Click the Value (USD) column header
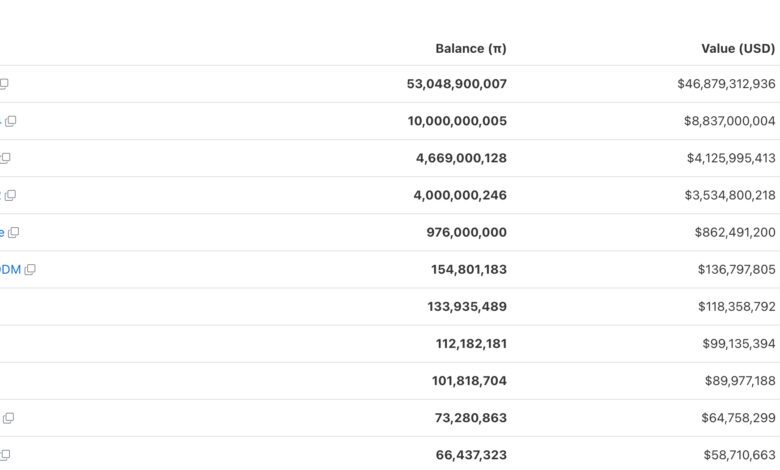The image size is (780, 470). point(738,48)
